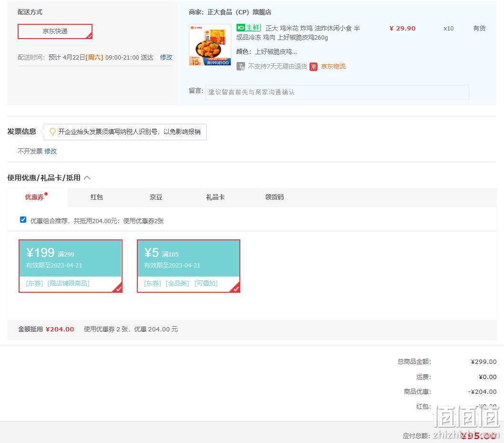Screen dimensions: 504x443
Task: Click the merchant name 正大食品（CP）旗舰店
Action: pos(239,12)
